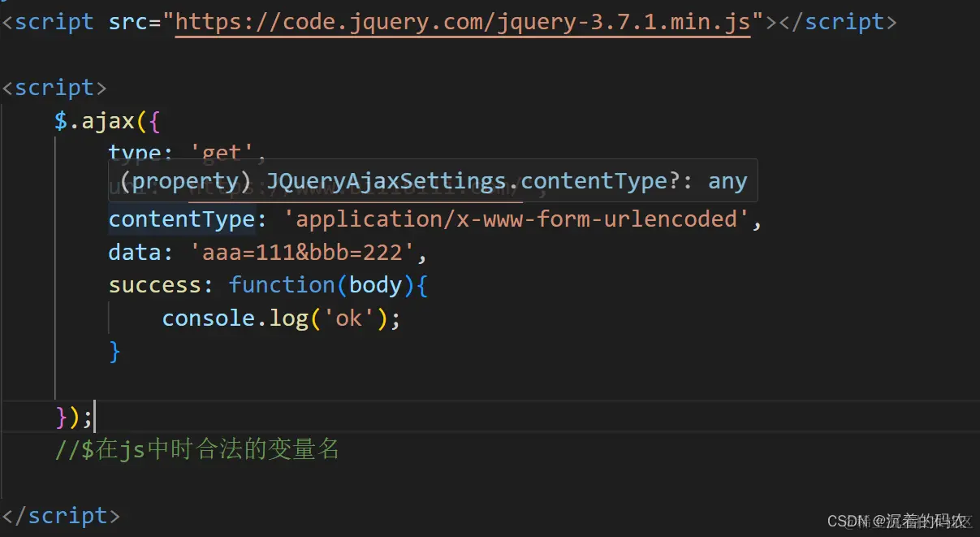Click the JQueryAjaxSettings.contentType hover tooltip
The height and width of the screenshot is (537, 980).
pyautogui.click(x=434, y=180)
